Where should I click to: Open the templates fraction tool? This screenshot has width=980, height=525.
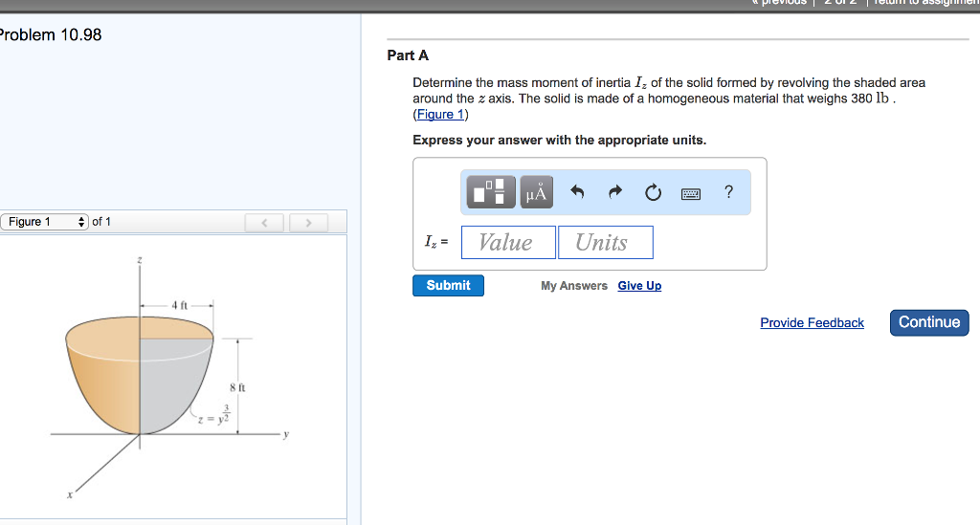tap(491, 191)
